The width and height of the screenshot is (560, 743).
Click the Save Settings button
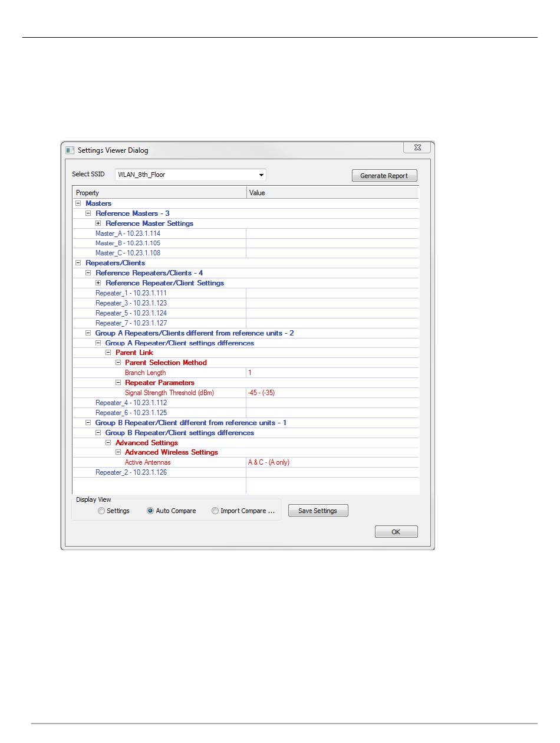tap(318, 511)
